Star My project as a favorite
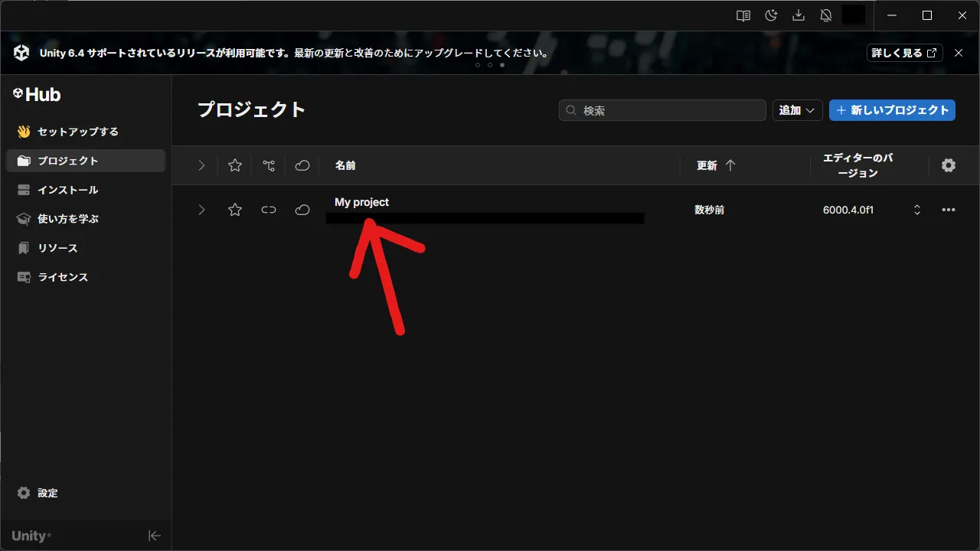 click(x=235, y=209)
